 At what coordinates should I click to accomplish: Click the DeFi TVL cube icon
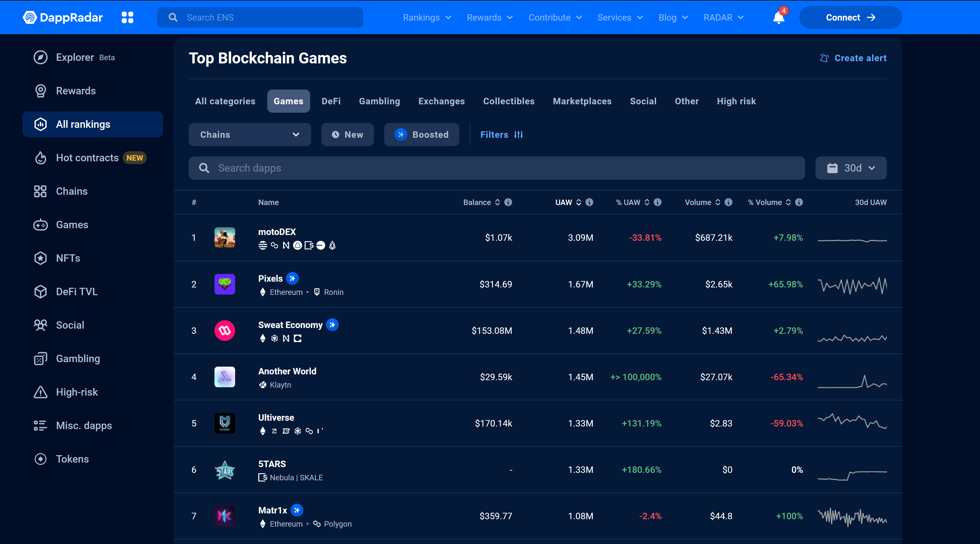40,292
